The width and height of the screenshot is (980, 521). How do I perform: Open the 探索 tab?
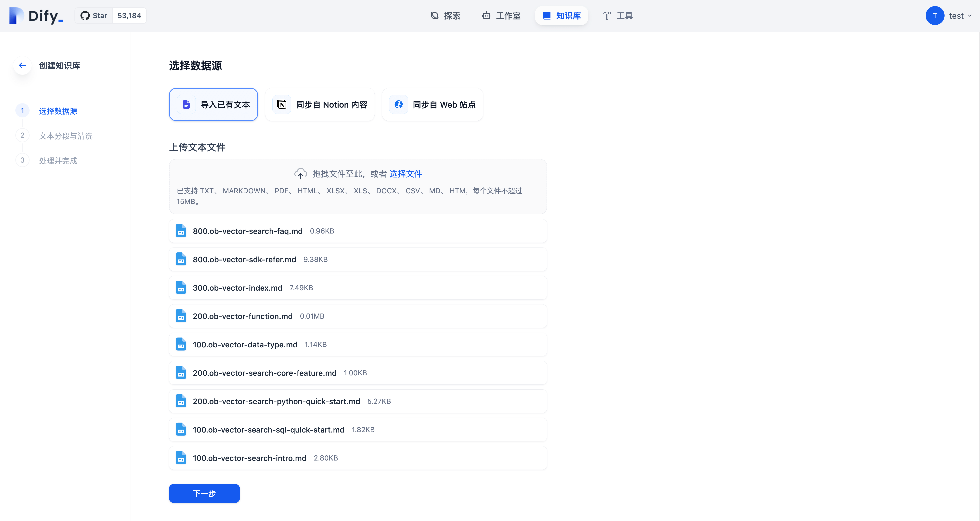445,16
